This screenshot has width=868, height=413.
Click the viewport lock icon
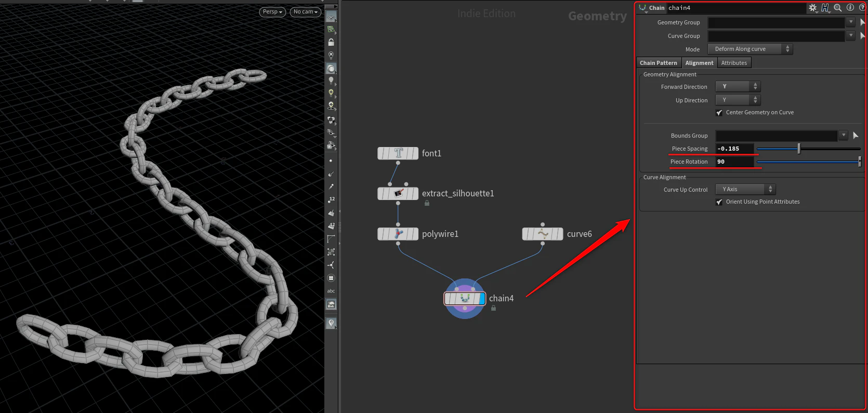tap(331, 42)
